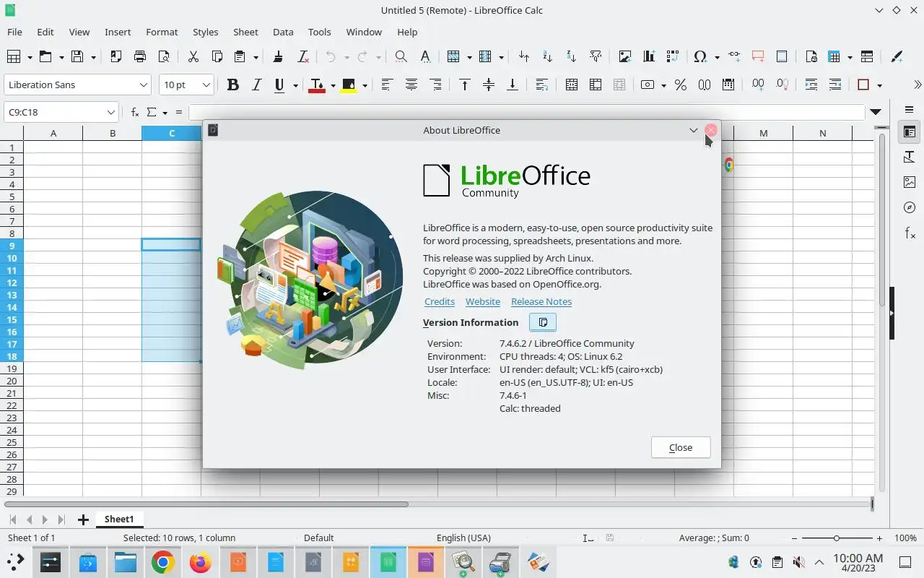The height and width of the screenshot is (578, 924).
Task: Launch Firefox from the taskbar
Action: coord(200,562)
